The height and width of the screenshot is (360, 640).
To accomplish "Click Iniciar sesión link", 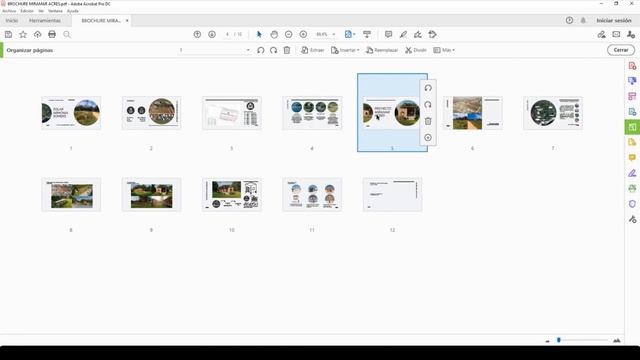I will tap(614, 20).
